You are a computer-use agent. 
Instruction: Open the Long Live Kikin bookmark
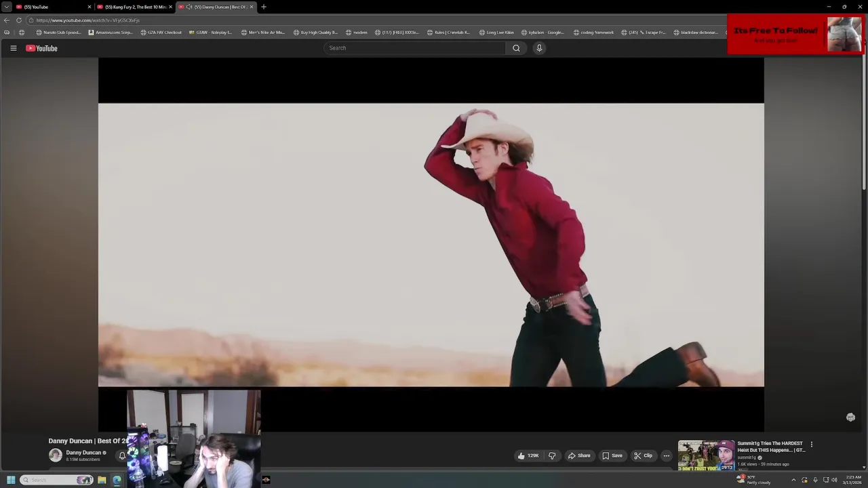coord(496,33)
